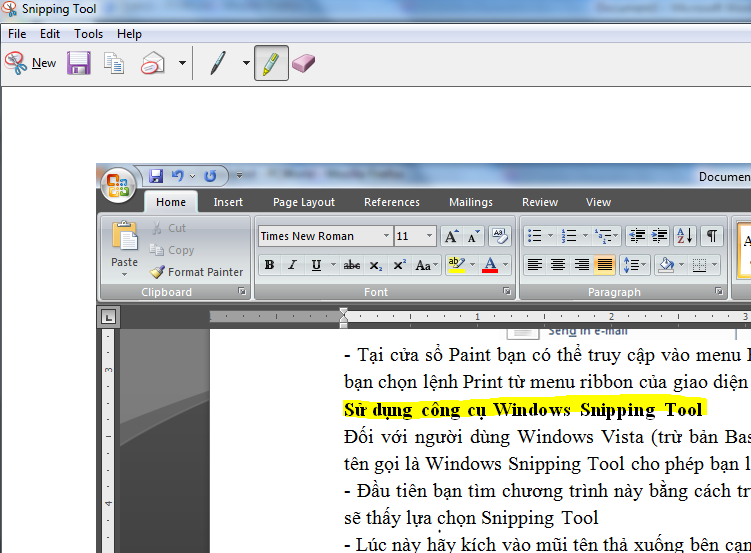Click the Paste button
The width and height of the screenshot is (751, 553).
[x=125, y=248]
